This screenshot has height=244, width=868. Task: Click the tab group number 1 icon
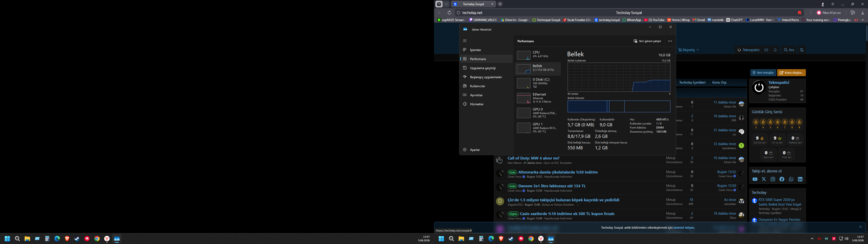click(x=439, y=4)
